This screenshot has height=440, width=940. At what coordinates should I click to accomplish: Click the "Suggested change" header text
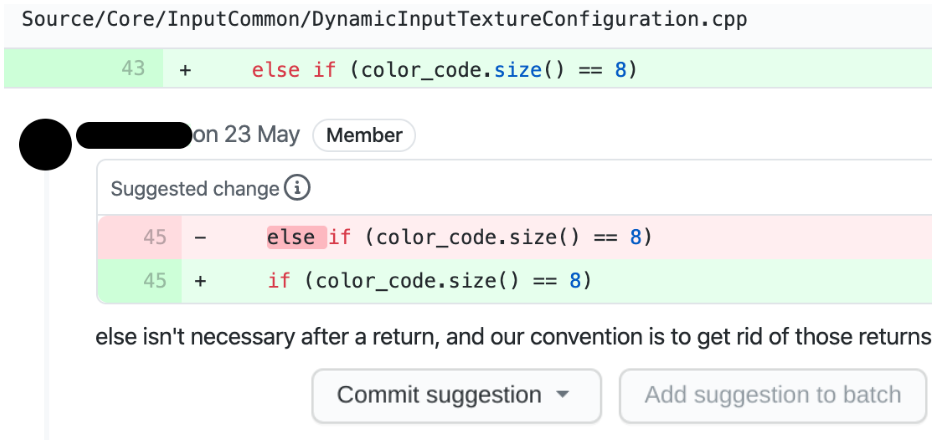195,189
